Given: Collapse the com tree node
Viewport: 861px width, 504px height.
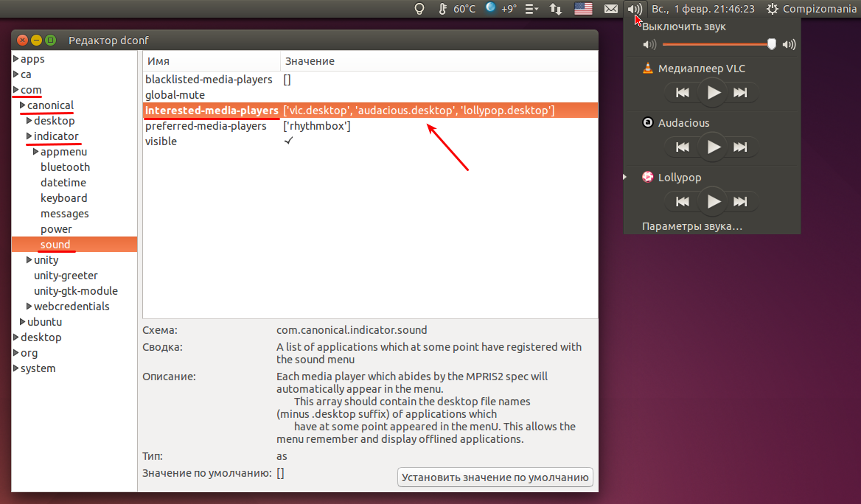Looking at the screenshot, I should click(x=16, y=89).
